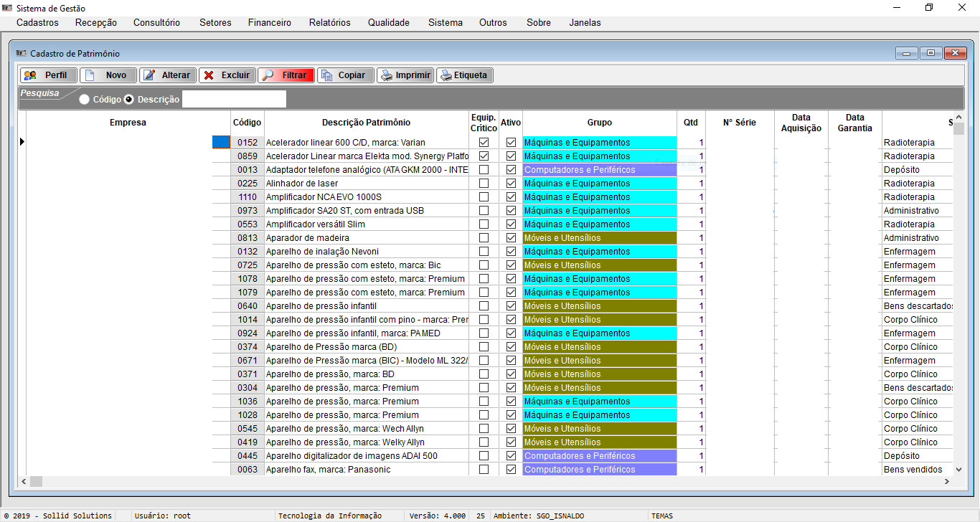The image size is (980, 522).
Task: Select the row with code 0152
Action: pyautogui.click(x=248, y=143)
